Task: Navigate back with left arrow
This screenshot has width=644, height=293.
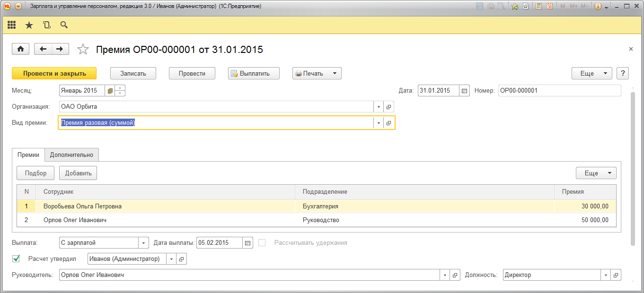Action: click(x=44, y=49)
